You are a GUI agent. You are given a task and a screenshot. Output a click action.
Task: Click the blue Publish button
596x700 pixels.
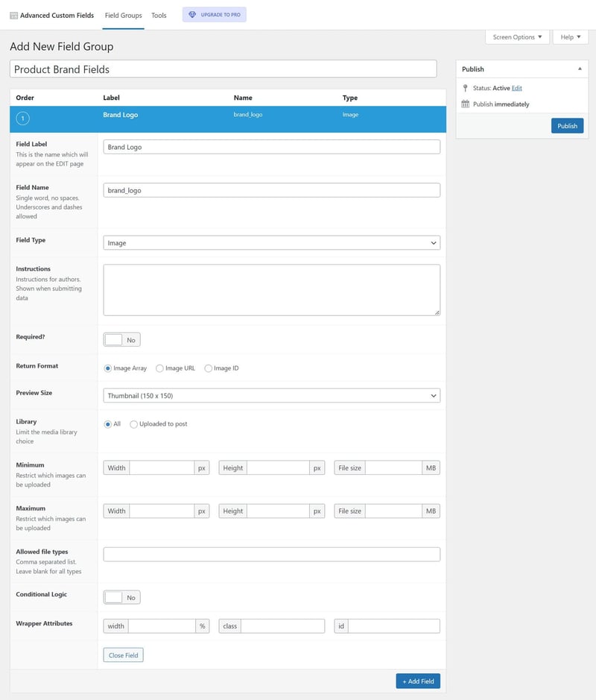(567, 126)
